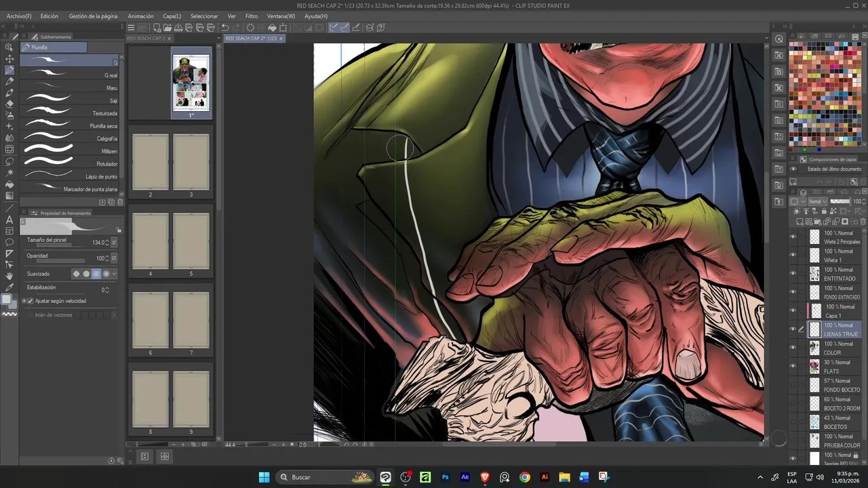Hide the COLOR layer

coord(793,348)
